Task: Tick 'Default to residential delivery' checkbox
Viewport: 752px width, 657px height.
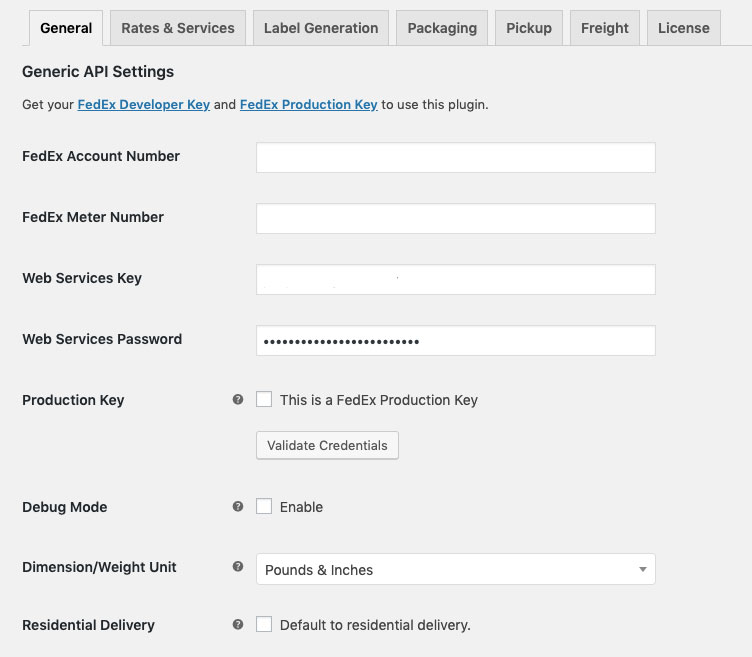Action: [x=264, y=624]
